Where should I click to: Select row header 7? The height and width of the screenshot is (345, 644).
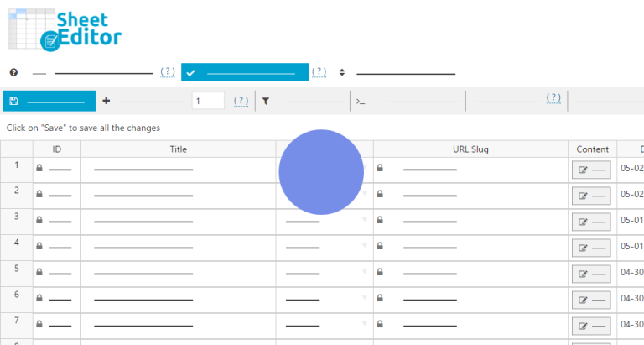point(17,325)
